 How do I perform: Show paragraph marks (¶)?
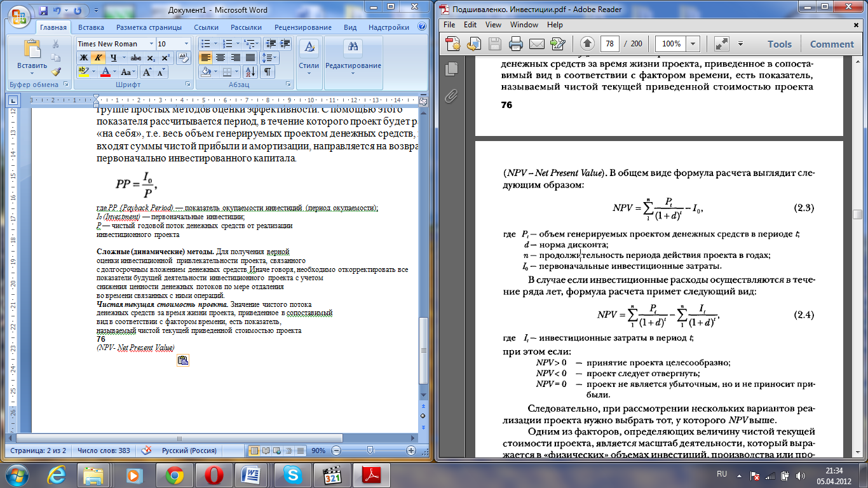tap(268, 72)
